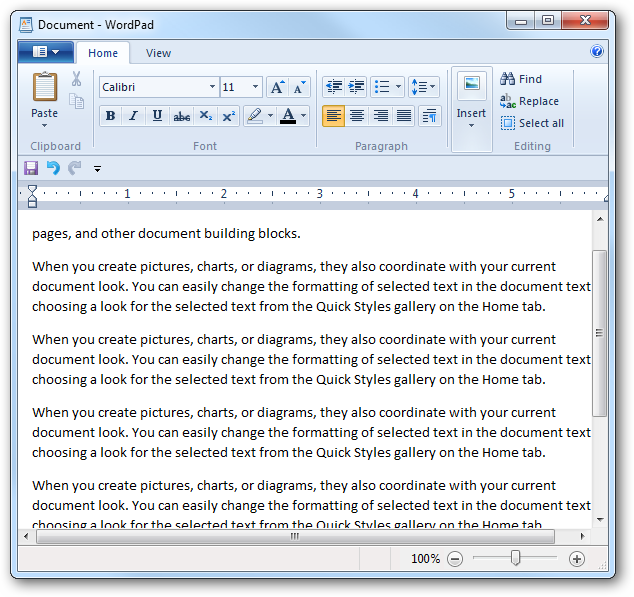The width and height of the screenshot is (634, 597).
Task: Align text left
Action: (x=334, y=116)
